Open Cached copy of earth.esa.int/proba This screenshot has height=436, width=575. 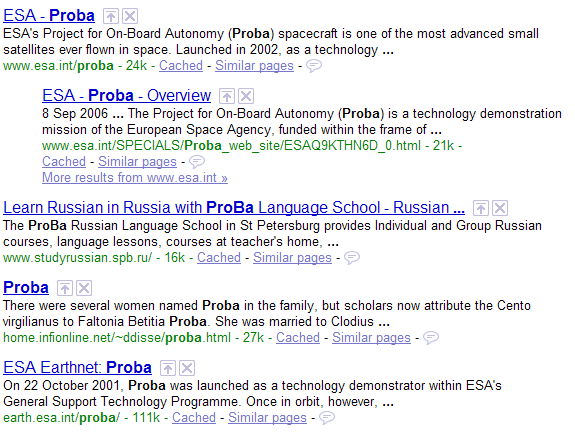pos(194,417)
